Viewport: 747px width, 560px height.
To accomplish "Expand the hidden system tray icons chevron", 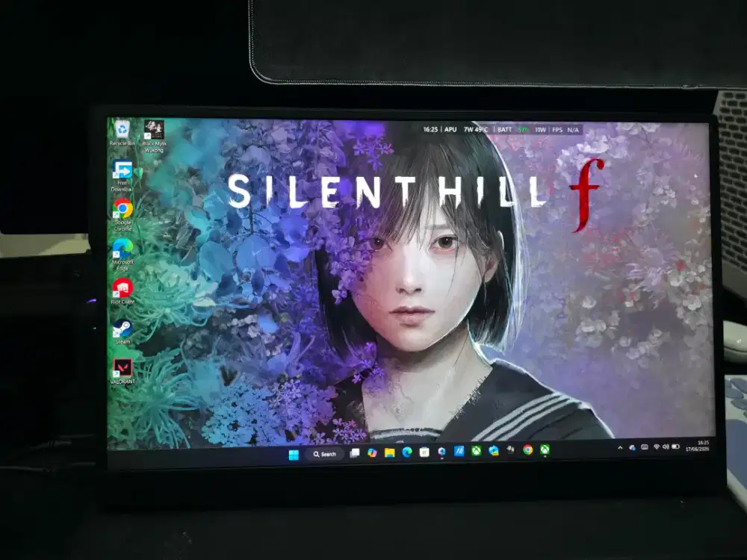I will (620, 447).
